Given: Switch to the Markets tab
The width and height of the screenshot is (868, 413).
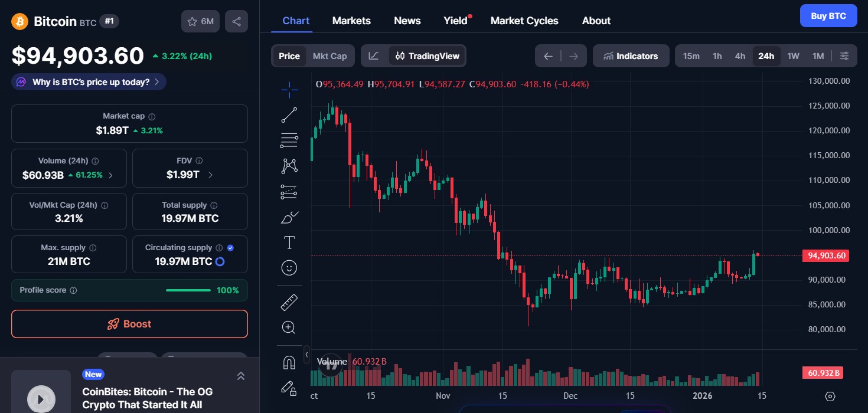Looking at the screenshot, I should 351,20.
